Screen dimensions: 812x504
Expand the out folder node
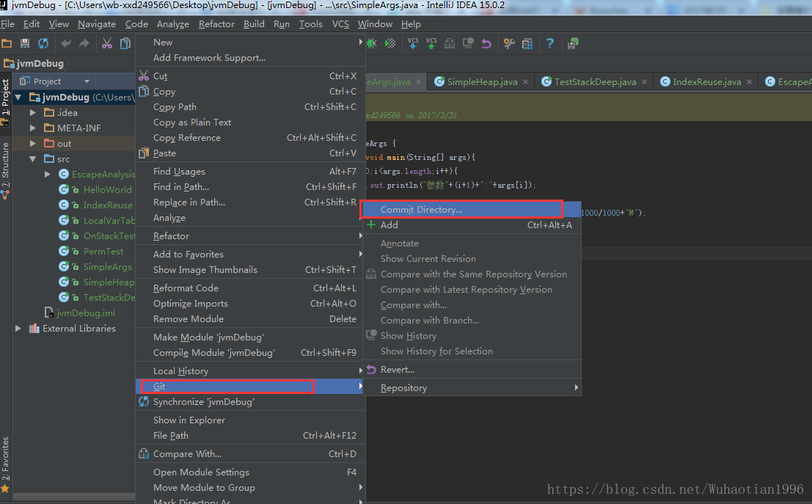point(32,144)
